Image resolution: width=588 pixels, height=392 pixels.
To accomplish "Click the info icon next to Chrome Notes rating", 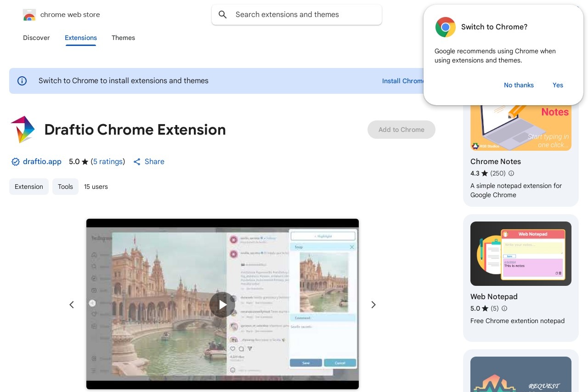I will [x=511, y=173].
